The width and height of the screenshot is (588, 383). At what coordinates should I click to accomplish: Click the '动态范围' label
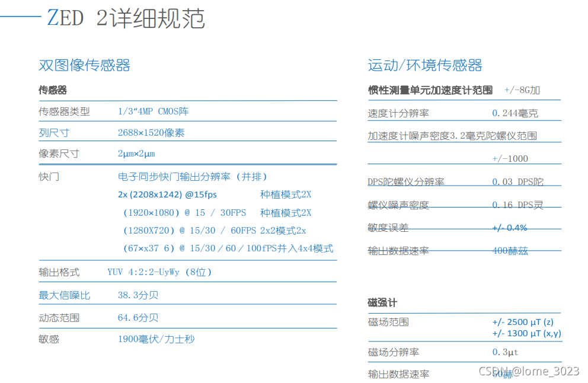[59, 318]
